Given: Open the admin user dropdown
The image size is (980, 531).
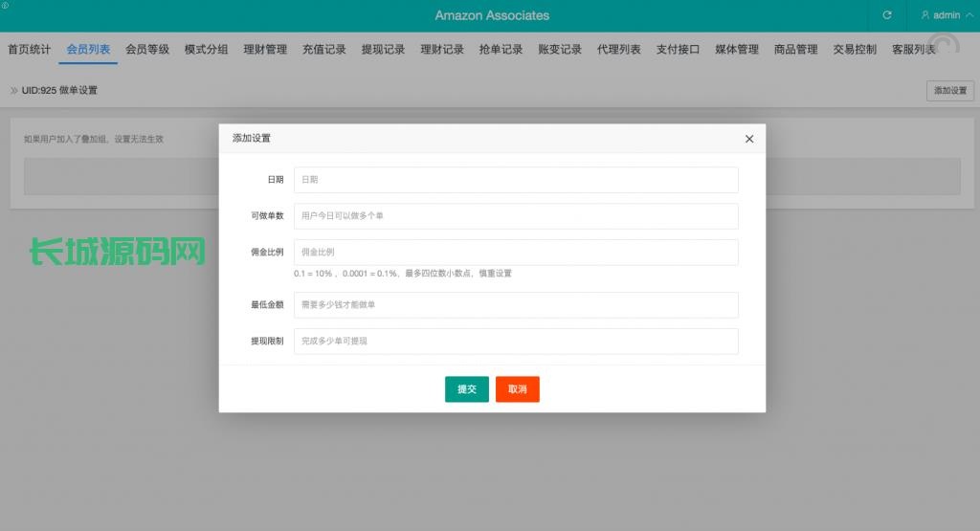Looking at the screenshot, I should tap(940, 15).
